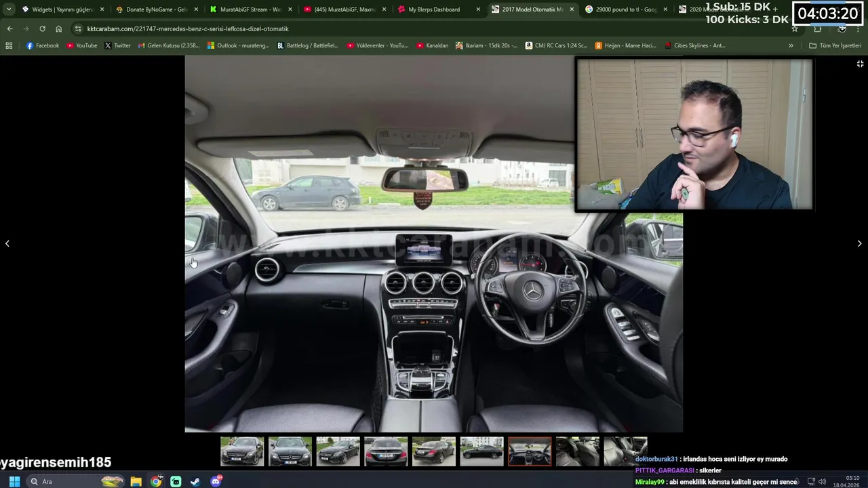868x488 pixels.
Task: Select highlighted dashboard interior thumbnail
Action: pyautogui.click(x=530, y=451)
